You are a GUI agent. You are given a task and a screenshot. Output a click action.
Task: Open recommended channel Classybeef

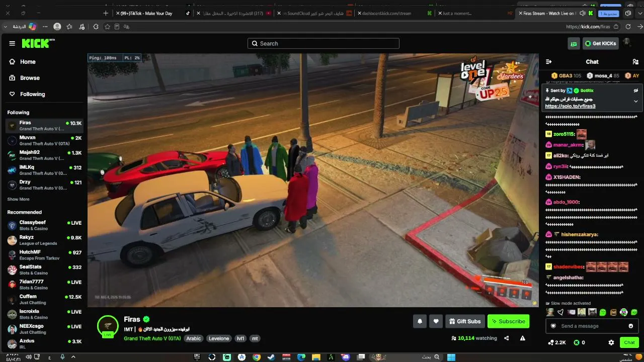pyautogui.click(x=44, y=226)
